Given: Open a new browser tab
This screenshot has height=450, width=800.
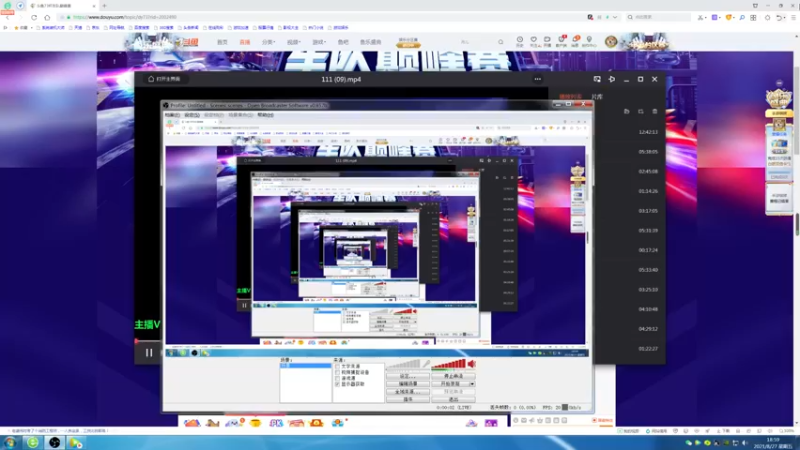Looking at the screenshot, I should click(x=104, y=6).
